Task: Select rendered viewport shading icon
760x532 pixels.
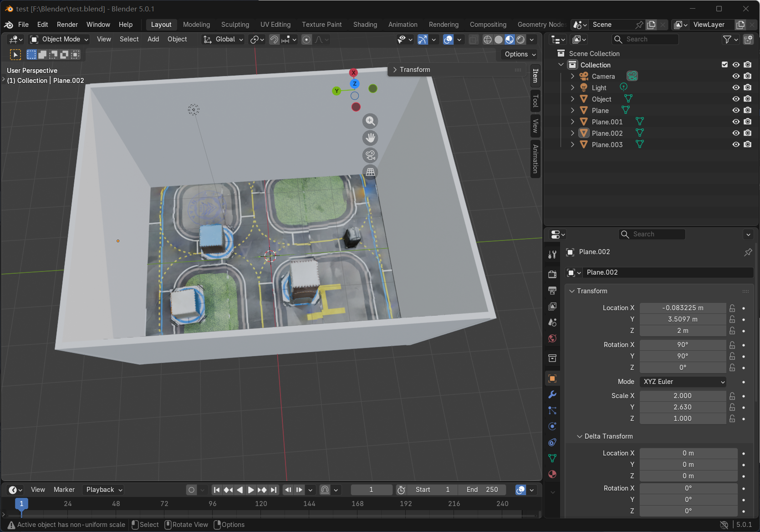Action: (520, 40)
